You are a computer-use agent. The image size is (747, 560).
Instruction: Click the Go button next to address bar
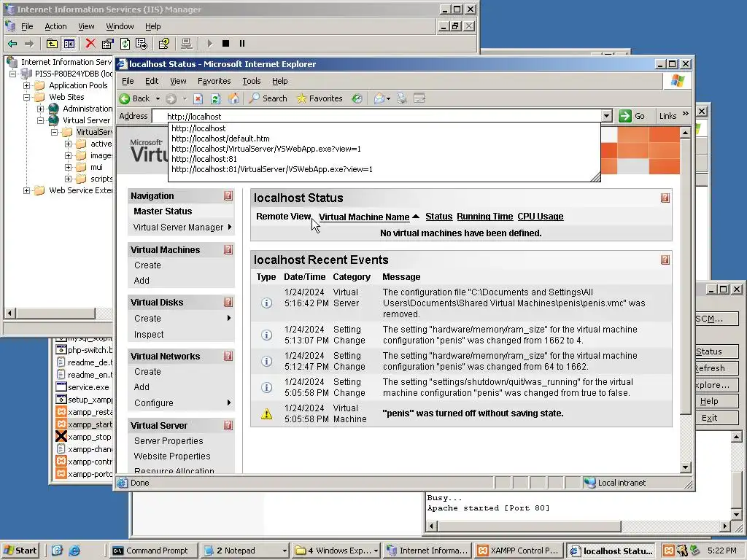[x=632, y=116]
